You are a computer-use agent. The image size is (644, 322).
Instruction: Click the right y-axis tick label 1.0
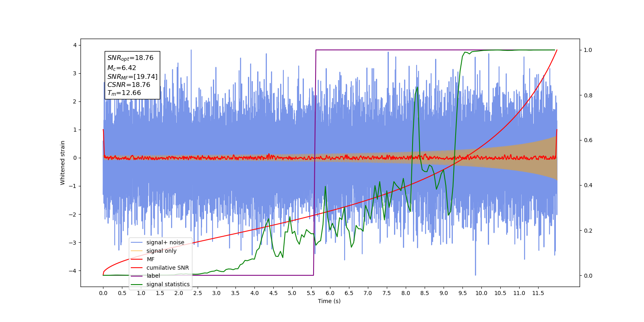[x=588, y=50]
